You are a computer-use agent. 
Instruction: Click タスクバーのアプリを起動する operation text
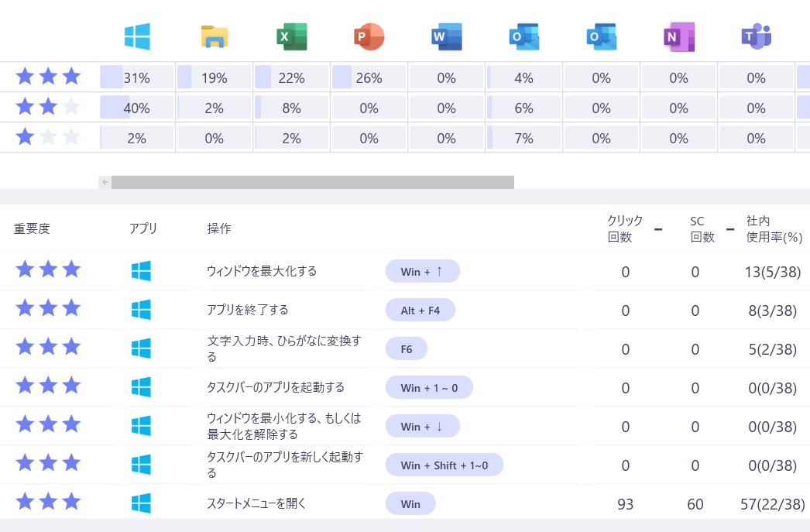click(x=276, y=387)
